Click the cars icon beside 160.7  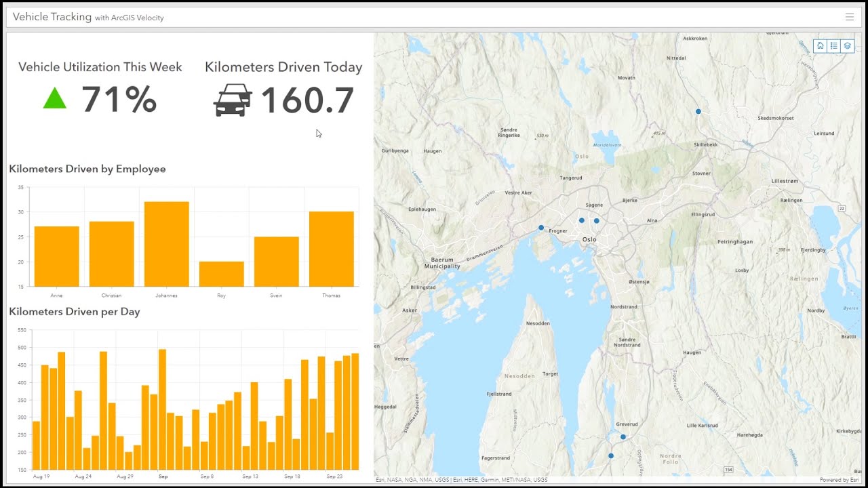233,100
